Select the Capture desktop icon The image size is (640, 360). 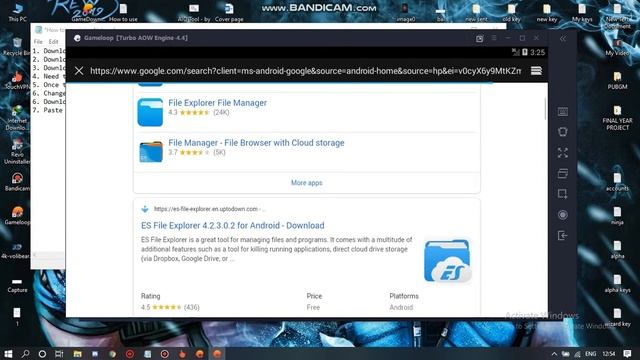(17, 284)
